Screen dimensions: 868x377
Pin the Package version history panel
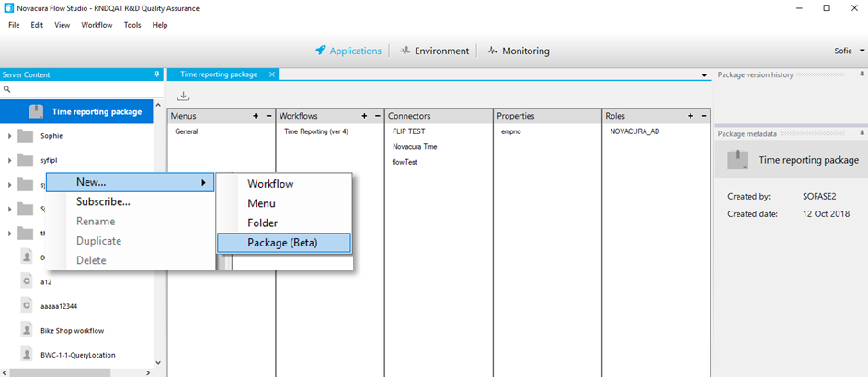point(862,74)
